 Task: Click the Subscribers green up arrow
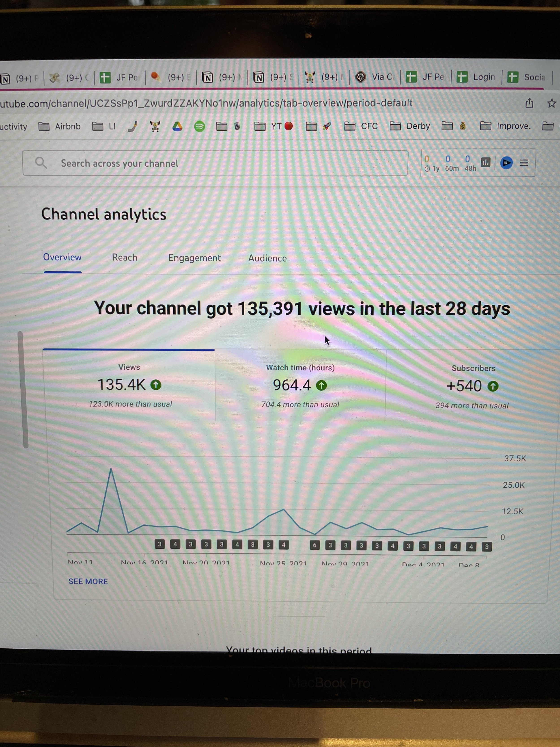pos(493,386)
